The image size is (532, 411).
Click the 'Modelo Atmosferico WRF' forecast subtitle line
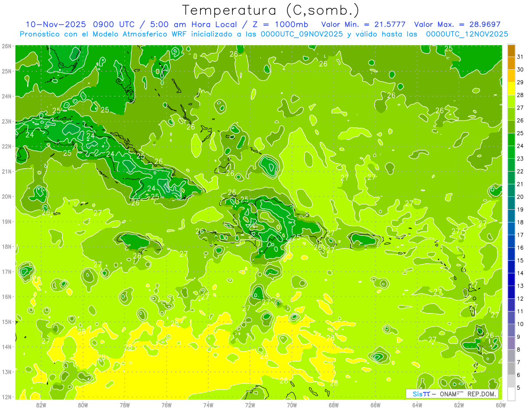coord(264,34)
